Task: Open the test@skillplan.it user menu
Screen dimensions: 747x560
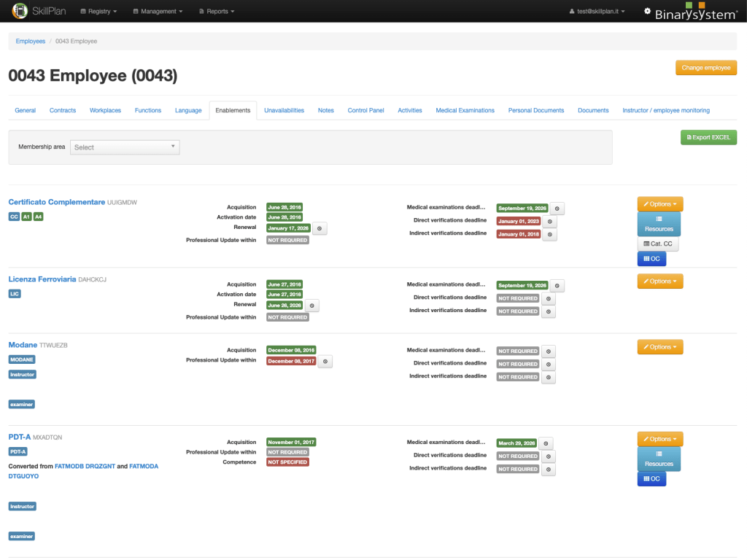Action: (x=597, y=11)
